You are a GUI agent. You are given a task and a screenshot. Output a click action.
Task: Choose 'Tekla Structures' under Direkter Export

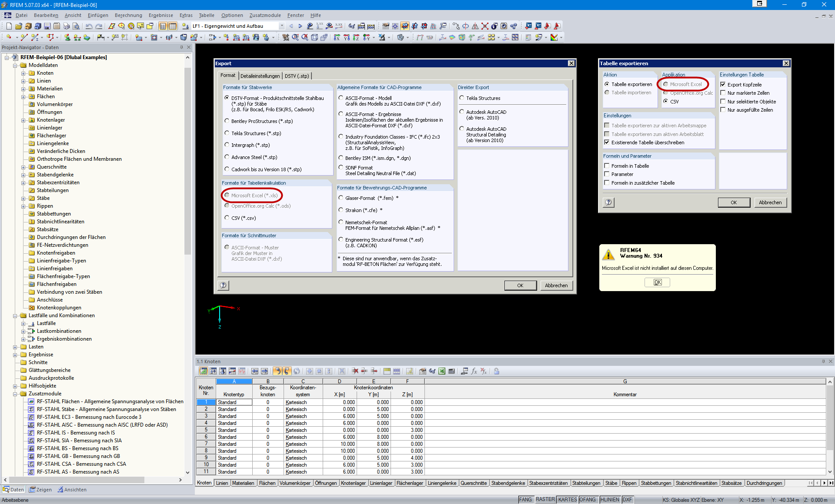462,98
